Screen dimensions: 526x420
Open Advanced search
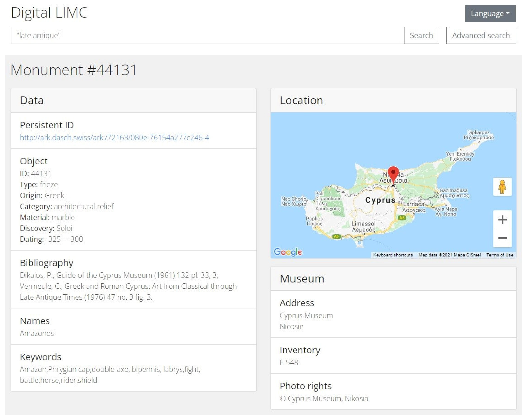tap(481, 35)
